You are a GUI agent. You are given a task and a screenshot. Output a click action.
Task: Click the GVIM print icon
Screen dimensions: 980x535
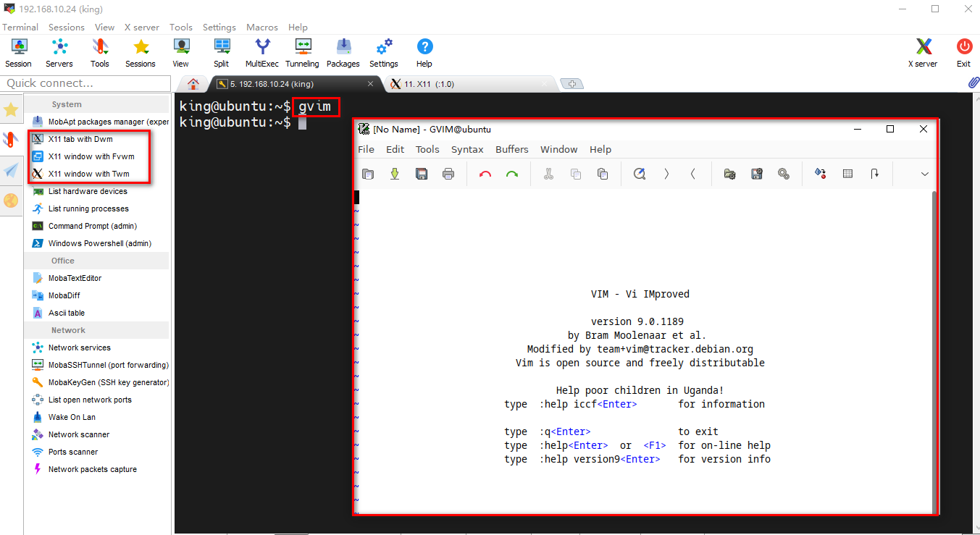pyautogui.click(x=448, y=174)
